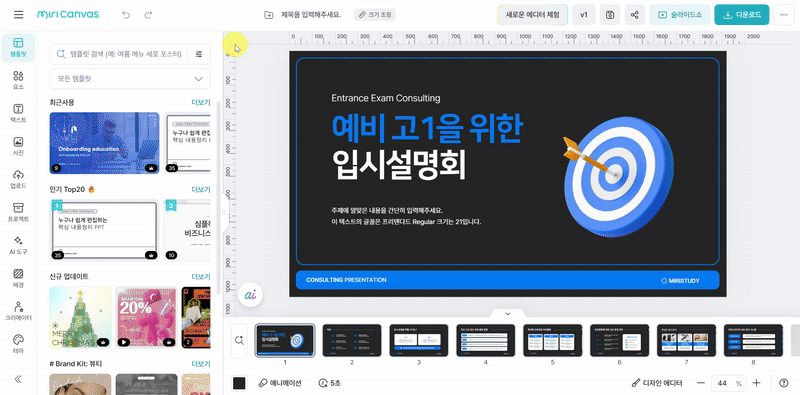Switch to the 텍스트 text tab
Viewport: 800px width, 395px height.
18,114
